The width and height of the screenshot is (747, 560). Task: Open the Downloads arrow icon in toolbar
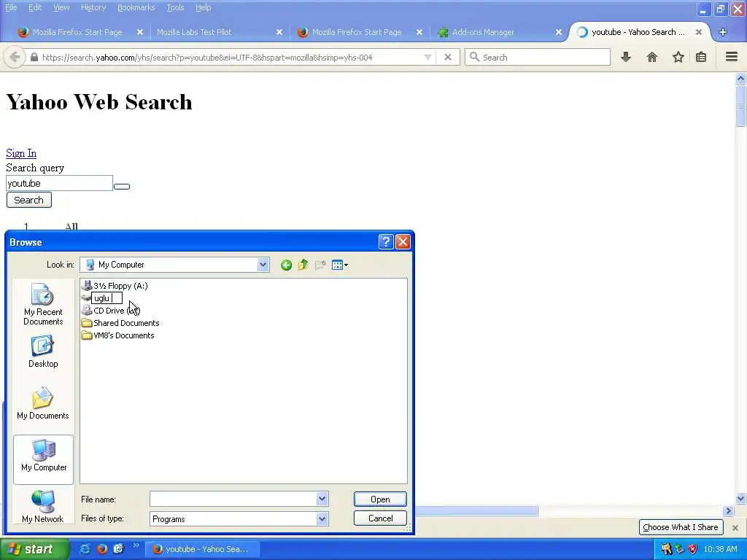626,57
